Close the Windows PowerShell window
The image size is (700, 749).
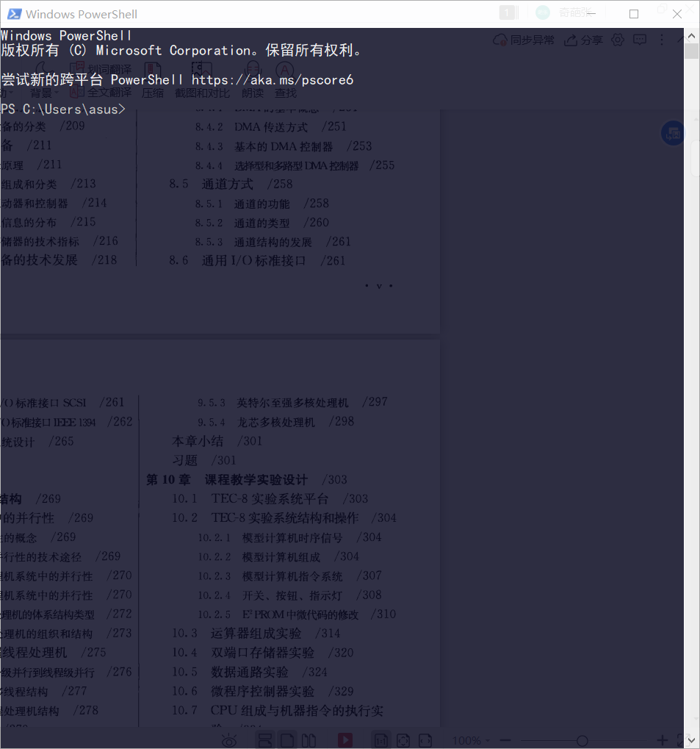pyautogui.click(x=677, y=14)
